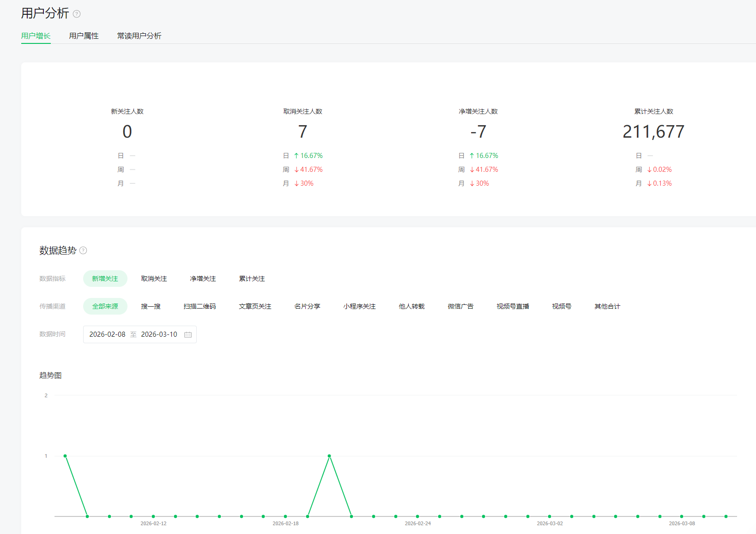Select 取消关注 data metric
Viewport: 756px width, 534px height.
(154, 279)
